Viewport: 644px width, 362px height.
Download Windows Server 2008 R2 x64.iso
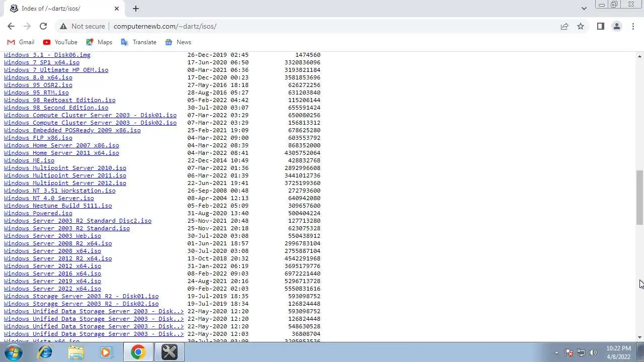click(x=58, y=243)
